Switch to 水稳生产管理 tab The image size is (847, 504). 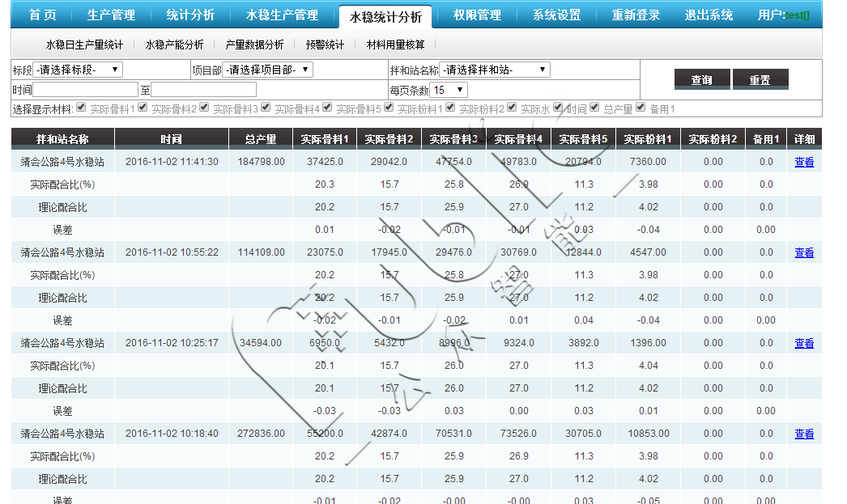[282, 15]
